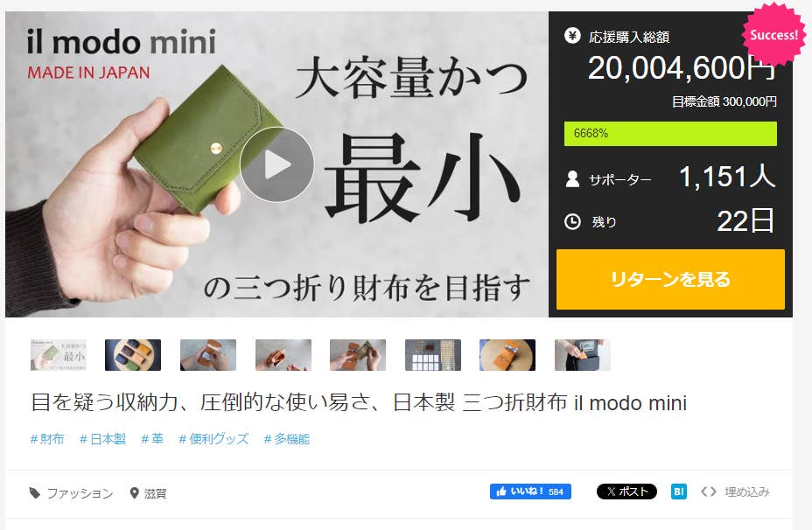Click the supporter person icon
The height and width of the screenshot is (530, 812).
[x=572, y=179]
